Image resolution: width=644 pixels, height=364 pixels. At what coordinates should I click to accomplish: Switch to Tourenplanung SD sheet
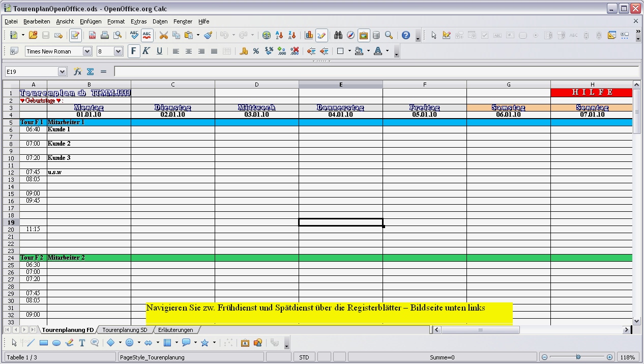click(125, 330)
